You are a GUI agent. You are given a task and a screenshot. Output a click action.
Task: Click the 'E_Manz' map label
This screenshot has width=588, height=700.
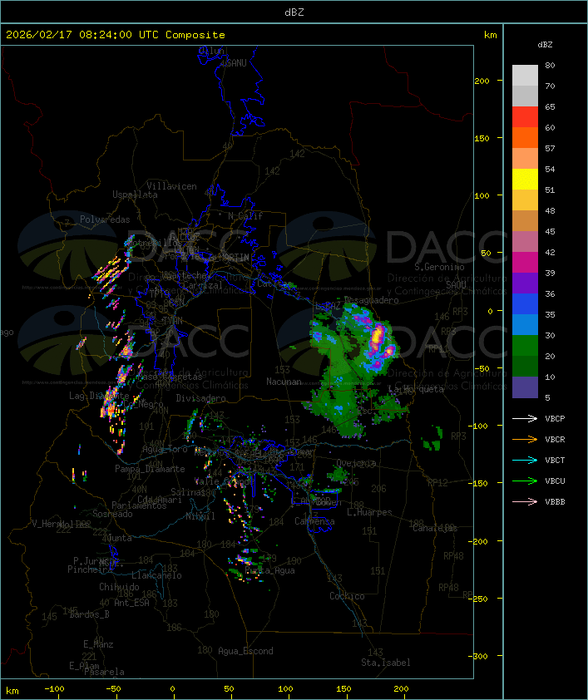pyautogui.click(x=98, y=644)
